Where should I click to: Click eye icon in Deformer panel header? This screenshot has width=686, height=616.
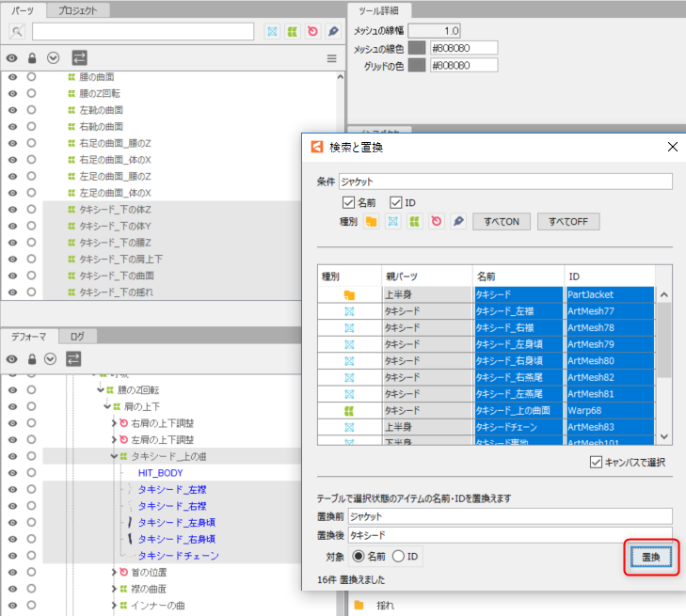12,359
